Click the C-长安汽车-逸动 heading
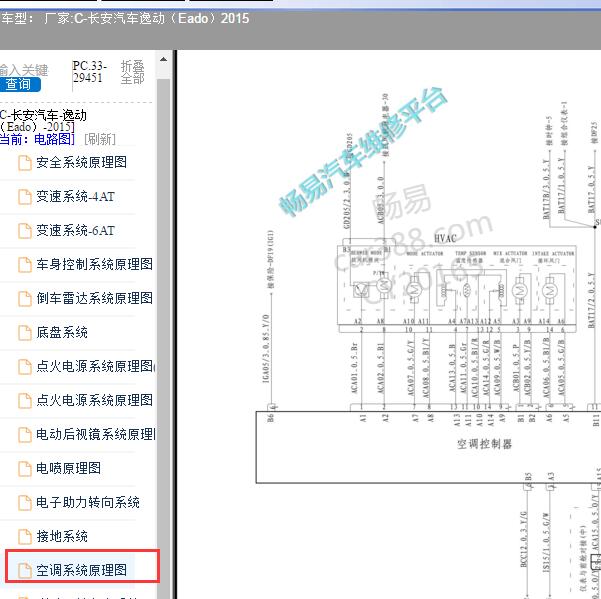 coord(43,120)
